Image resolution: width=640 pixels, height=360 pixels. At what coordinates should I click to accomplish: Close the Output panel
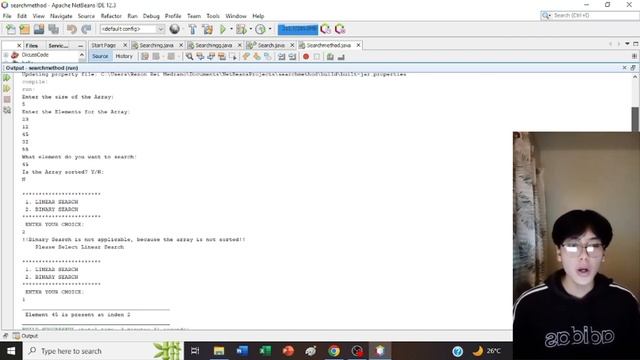coord(624,68)
